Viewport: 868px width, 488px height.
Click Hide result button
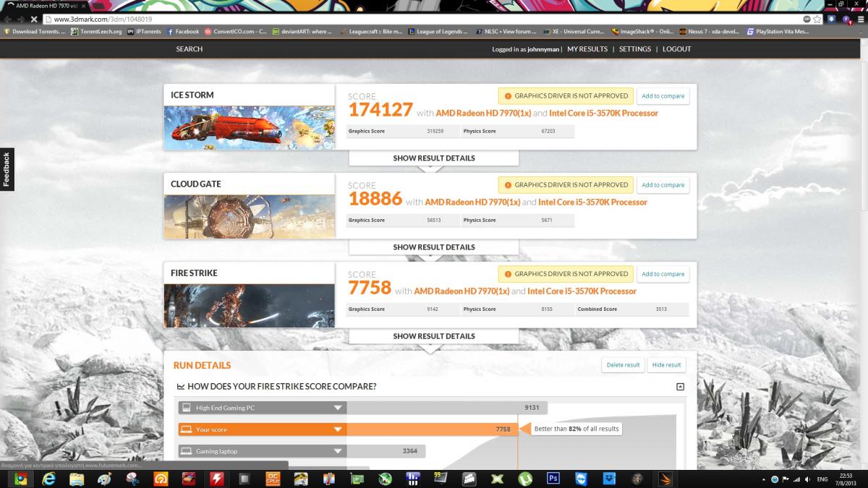(666, 365)
